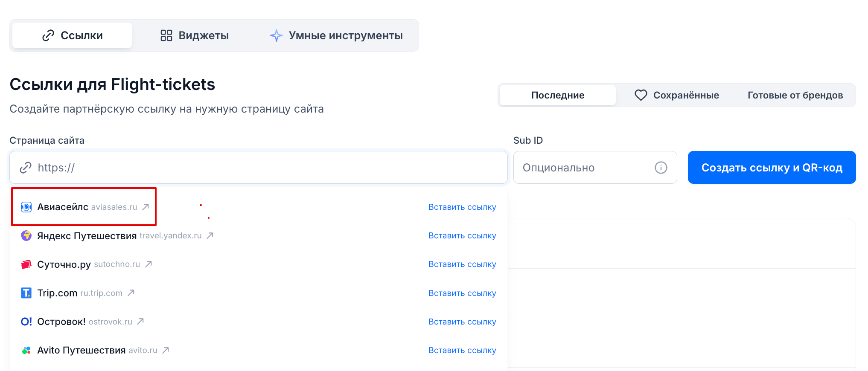This screenshot has width=868, height=371.
Task: Click Вставить ссылку for Trip.com
Action: [462, 293]
